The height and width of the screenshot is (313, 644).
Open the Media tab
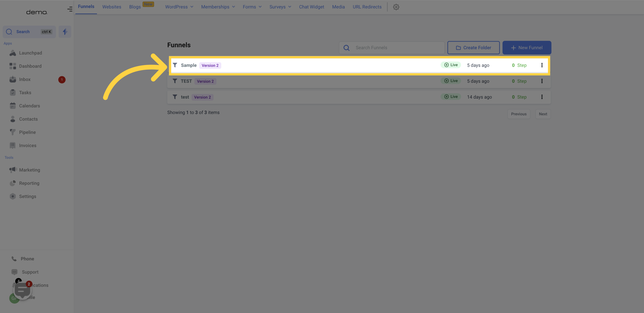pos(338,7)
